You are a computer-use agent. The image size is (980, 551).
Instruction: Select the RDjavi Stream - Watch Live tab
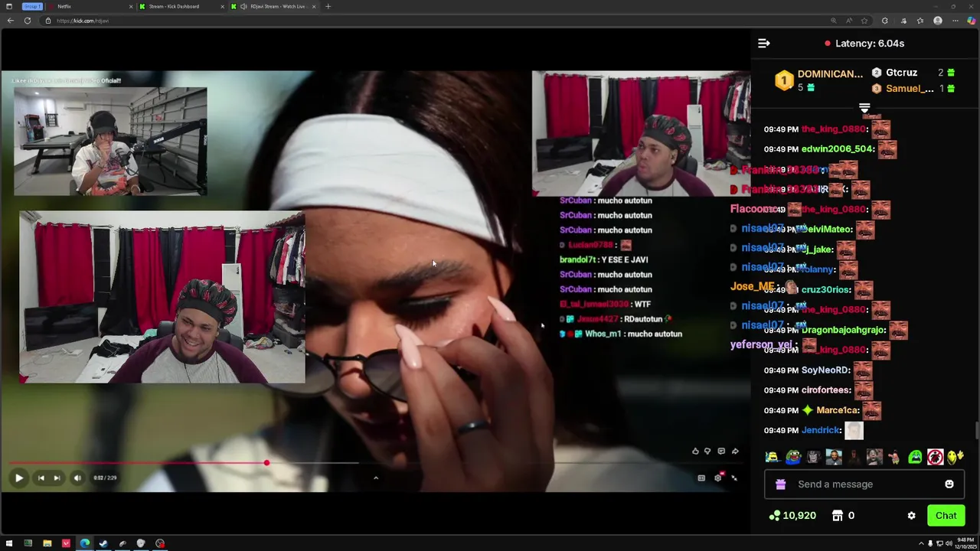point(272,6)
